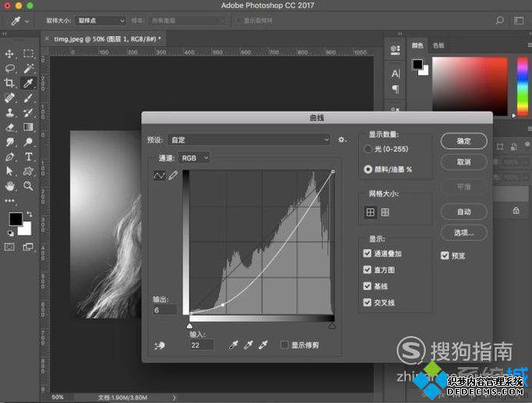Toggle Channel Overlays checkbox
The width and height of the screenshot is (532, 403).
[x=367, y=253]
